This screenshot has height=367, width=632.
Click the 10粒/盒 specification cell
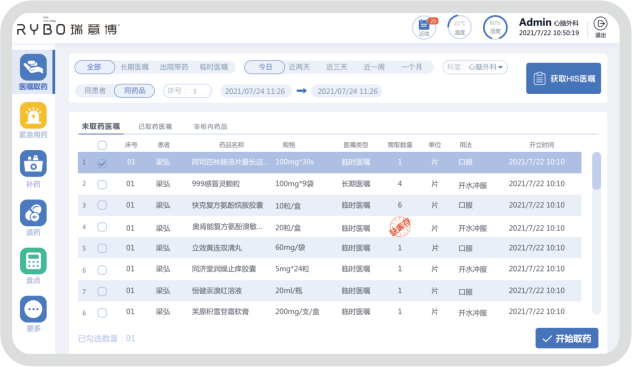tap(288, 206)
